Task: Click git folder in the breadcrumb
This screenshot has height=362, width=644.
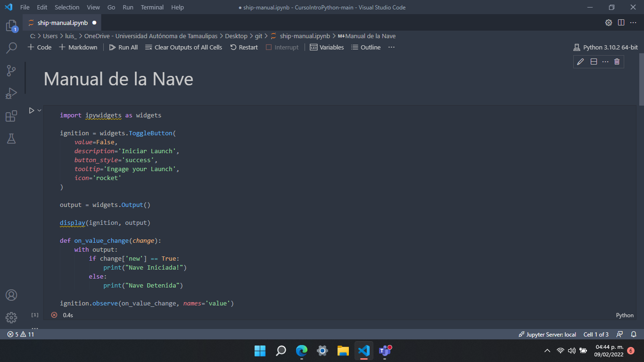Action: pos(259,36)
